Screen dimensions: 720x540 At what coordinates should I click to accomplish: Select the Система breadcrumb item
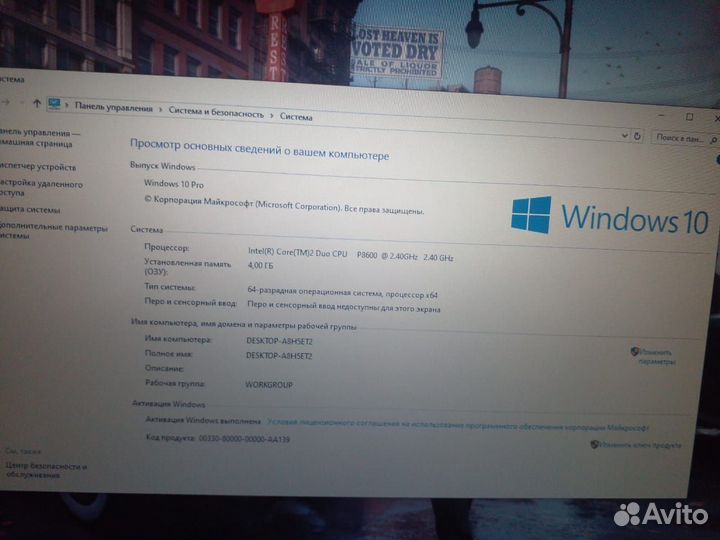[x=296, y=117]
